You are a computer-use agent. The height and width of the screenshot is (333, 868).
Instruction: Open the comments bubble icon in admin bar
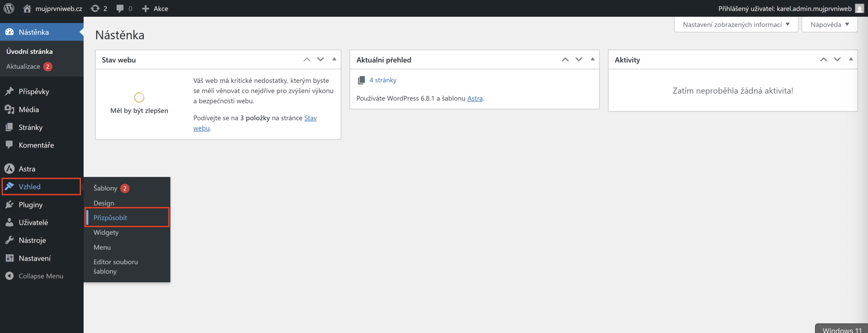pyautogui.click(x=120, y=9)
